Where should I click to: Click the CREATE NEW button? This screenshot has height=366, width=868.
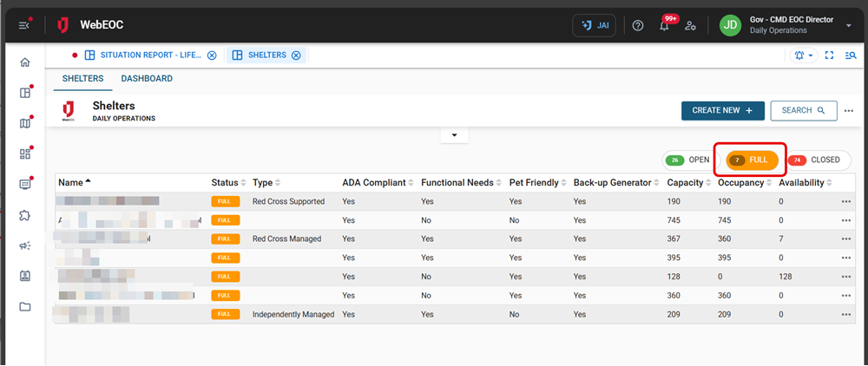[x=722, y=110]
